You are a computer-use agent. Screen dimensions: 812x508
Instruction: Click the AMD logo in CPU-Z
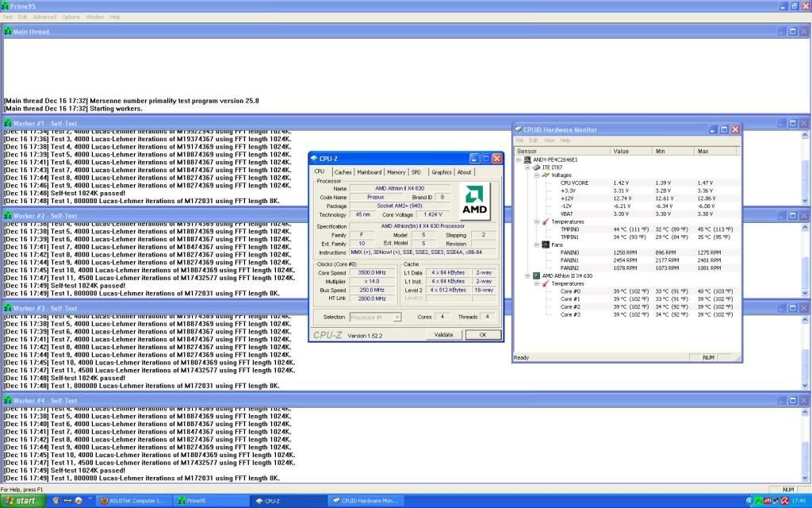tap(474, 201)
